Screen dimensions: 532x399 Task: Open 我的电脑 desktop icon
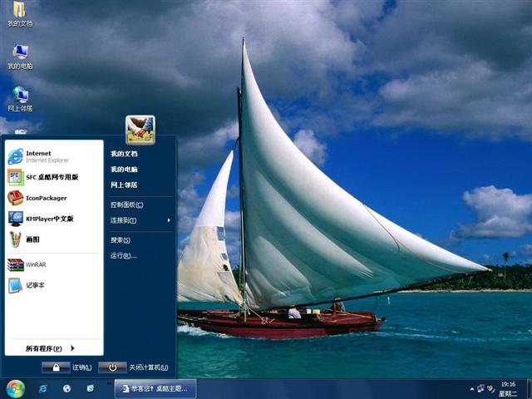click(20, 55)
